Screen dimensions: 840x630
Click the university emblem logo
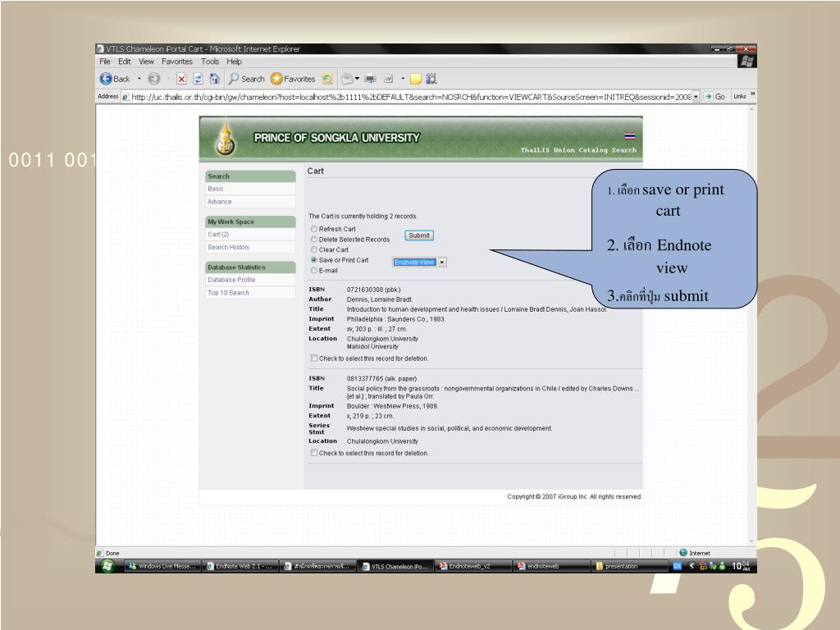click(x=226, y=139)
